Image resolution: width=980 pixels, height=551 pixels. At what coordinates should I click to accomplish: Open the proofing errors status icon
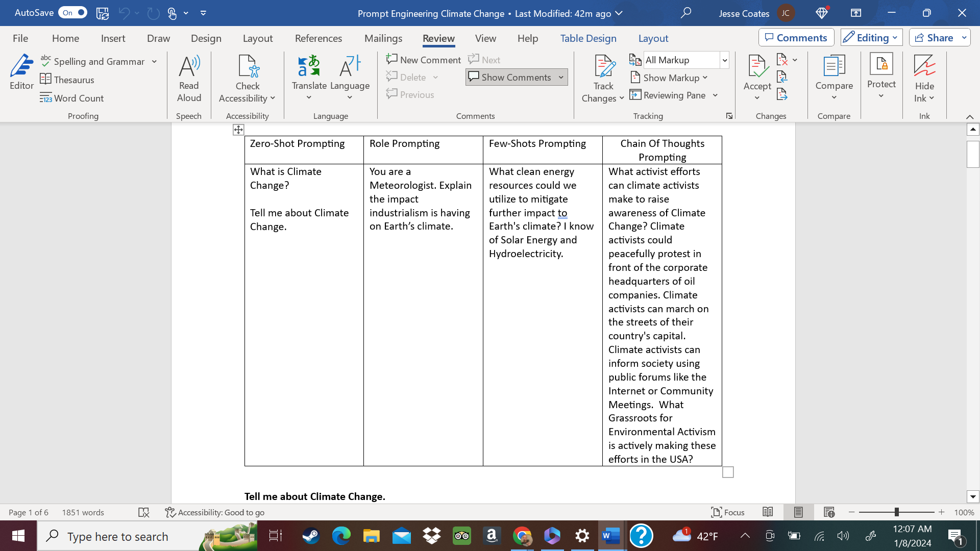[144, 512]
